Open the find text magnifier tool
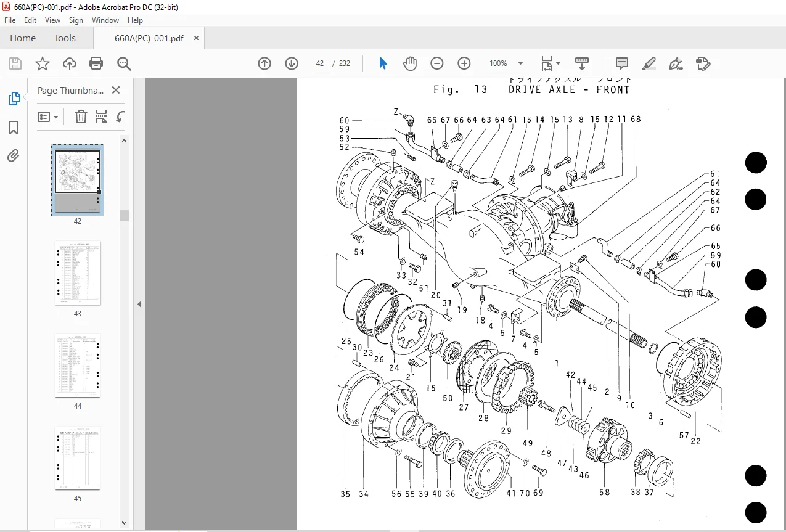Viewport: 786px width, 532px height. pyautogui.click(x=124, y=63)
